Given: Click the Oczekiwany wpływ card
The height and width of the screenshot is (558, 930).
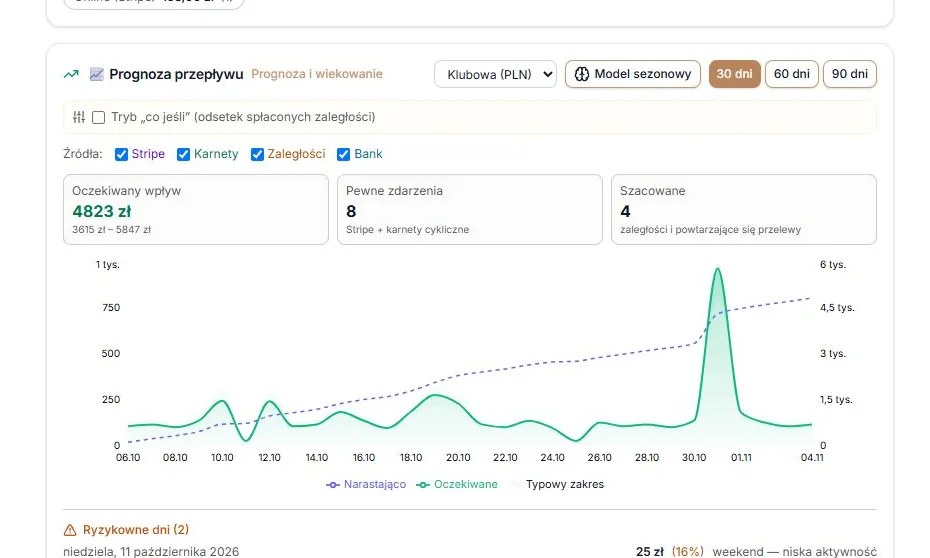Looking at the screenshot, I should tap(196, 209).
